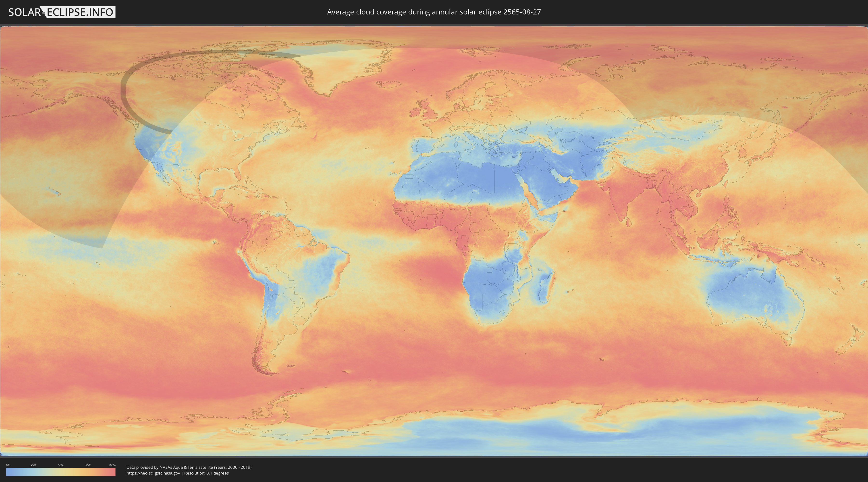Click the 25% legend label
868x482 pixels.
click(33, 465)
